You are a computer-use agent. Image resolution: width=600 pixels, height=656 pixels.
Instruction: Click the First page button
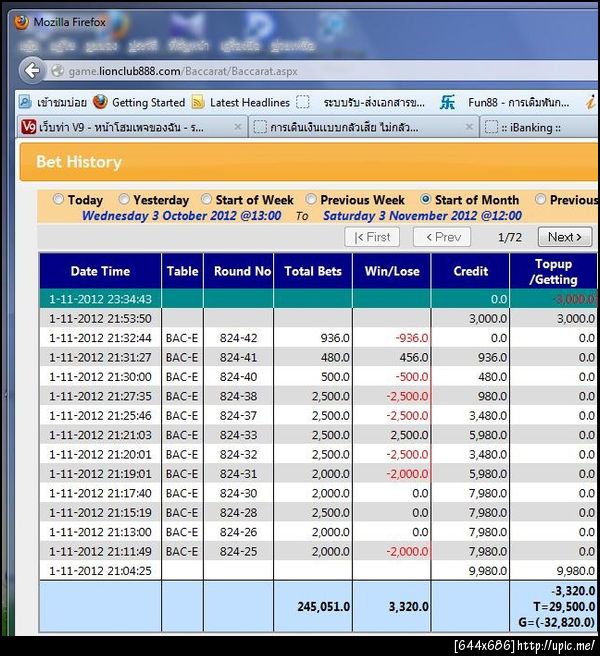click(x=372, y=237)
